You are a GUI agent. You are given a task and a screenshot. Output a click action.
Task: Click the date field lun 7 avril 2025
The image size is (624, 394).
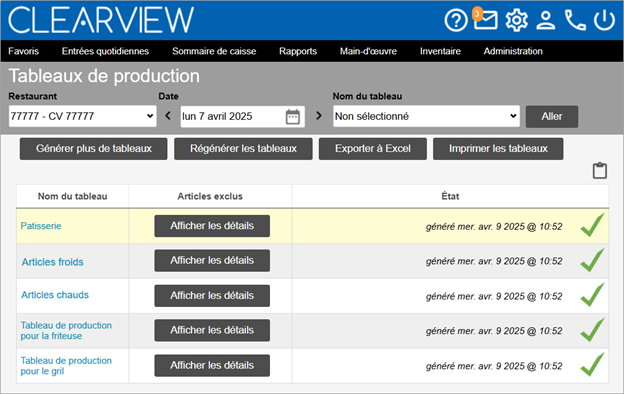(x=243, y=117)
